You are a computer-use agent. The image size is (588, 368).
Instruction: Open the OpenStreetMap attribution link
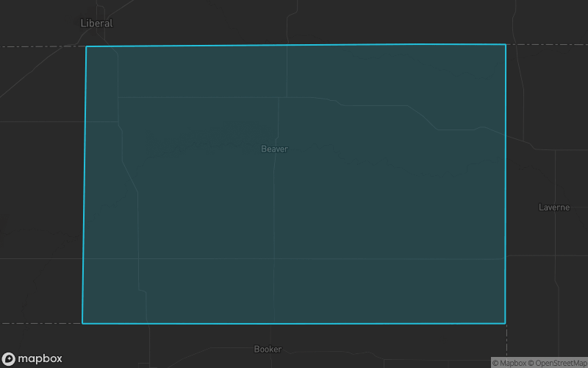[558, 363]
